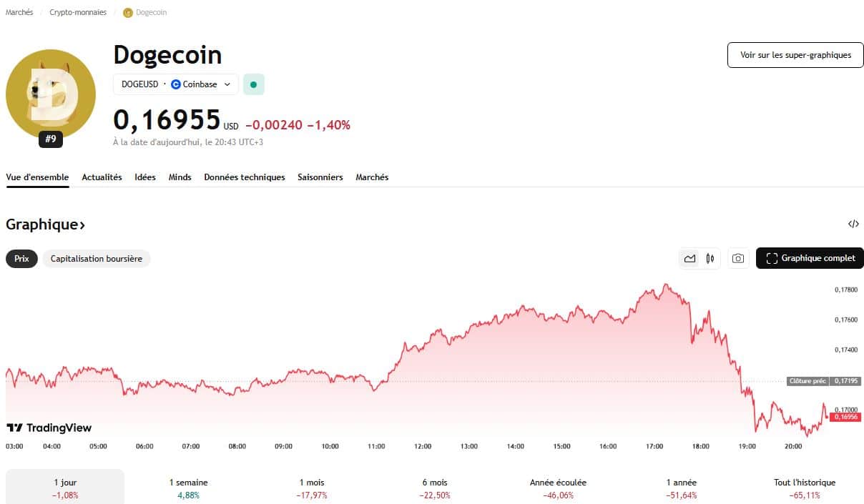Click Voir sur les super-graphiques button
The width and height of the screenshot is (864, 504).
[x=795, y=54]
